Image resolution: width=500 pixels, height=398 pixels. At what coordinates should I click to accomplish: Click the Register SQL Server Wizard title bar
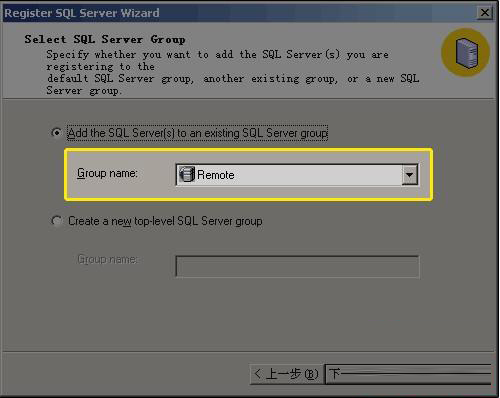point(240,13)
